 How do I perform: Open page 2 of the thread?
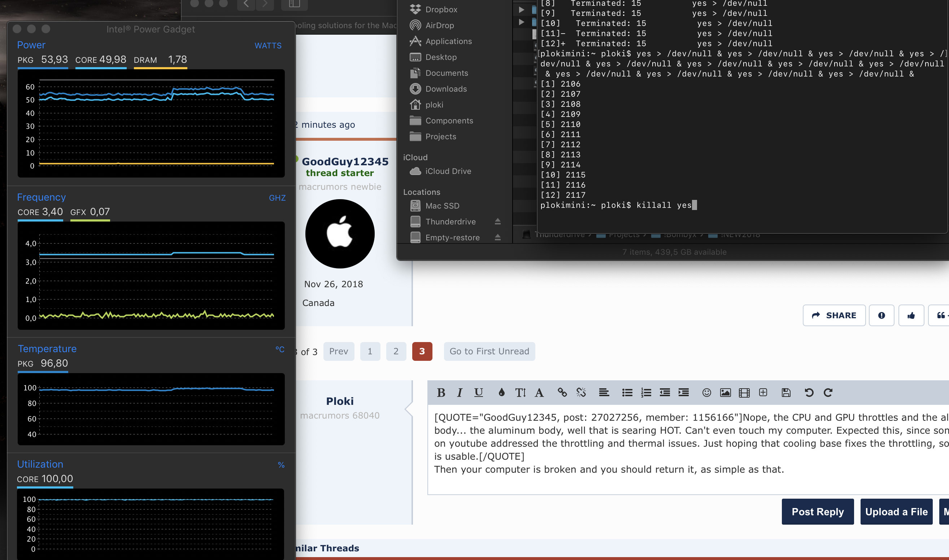(x=396, y=351)
